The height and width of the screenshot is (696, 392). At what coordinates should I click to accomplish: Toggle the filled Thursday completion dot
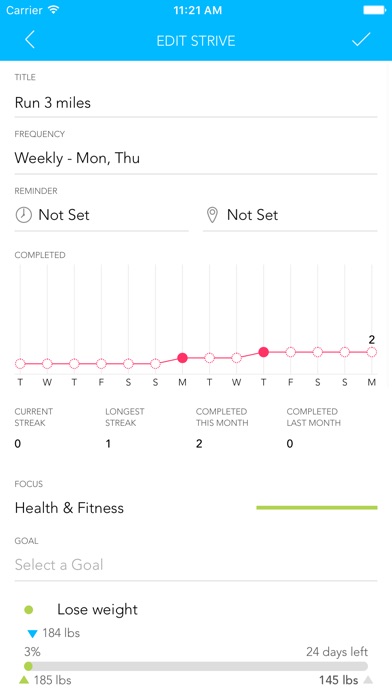264,352
